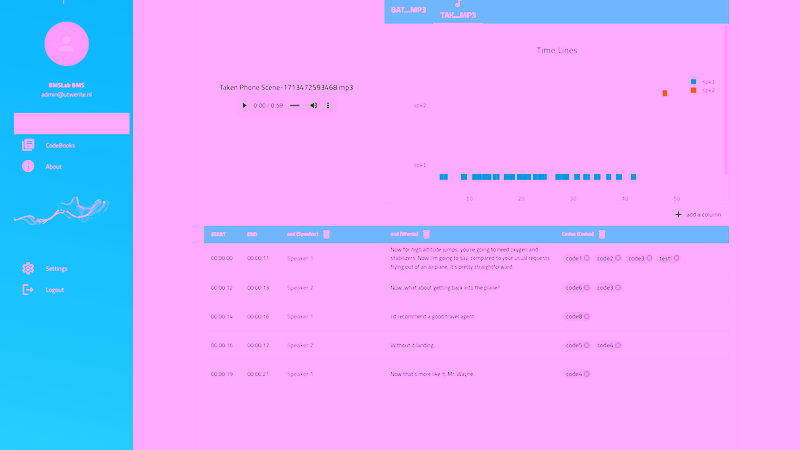Click the timeline chart vertical scrollbar
Image resolution: width=800 pixels, height=450 pixels.
(x=726, y=99)
